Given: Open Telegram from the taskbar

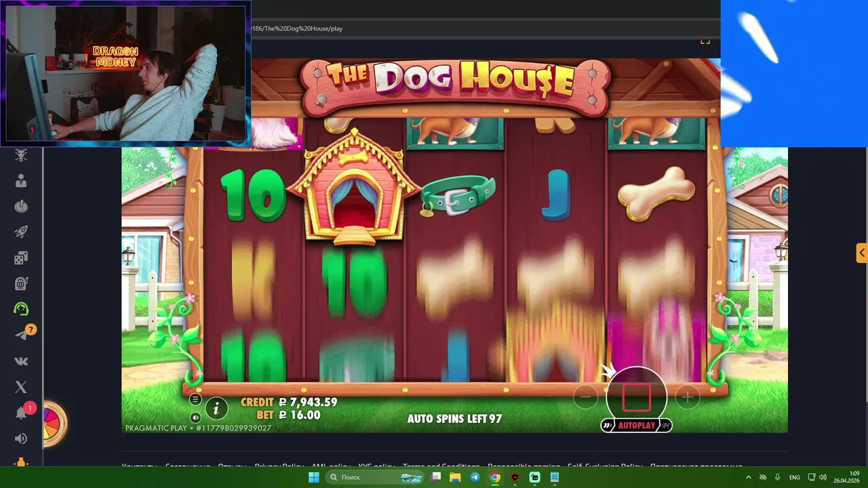Looking at the screenshot, I should [x=475, y=477].
